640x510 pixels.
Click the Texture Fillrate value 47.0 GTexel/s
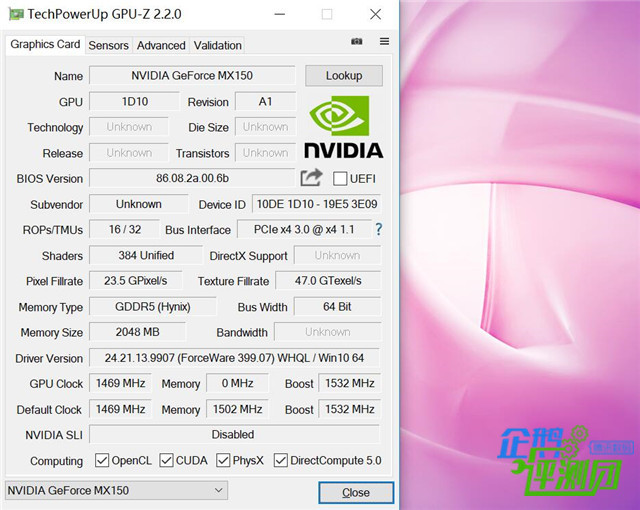point(328,281)
